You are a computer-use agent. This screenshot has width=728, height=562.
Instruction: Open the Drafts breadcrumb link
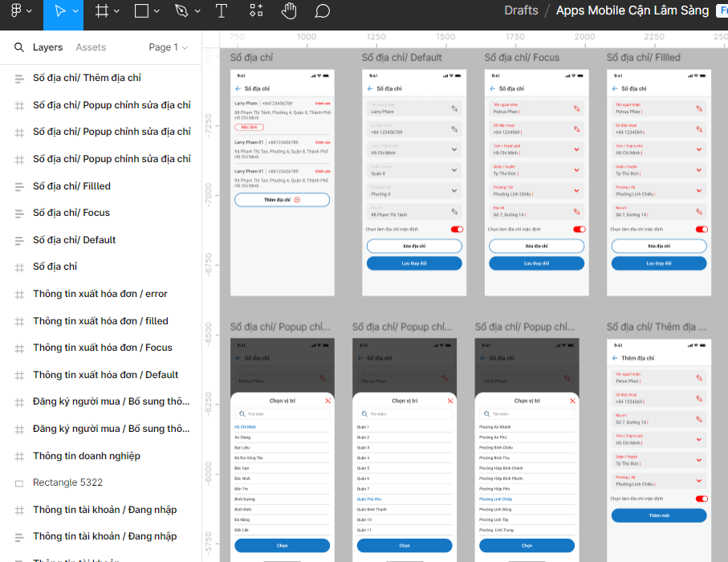click(521, 10)
